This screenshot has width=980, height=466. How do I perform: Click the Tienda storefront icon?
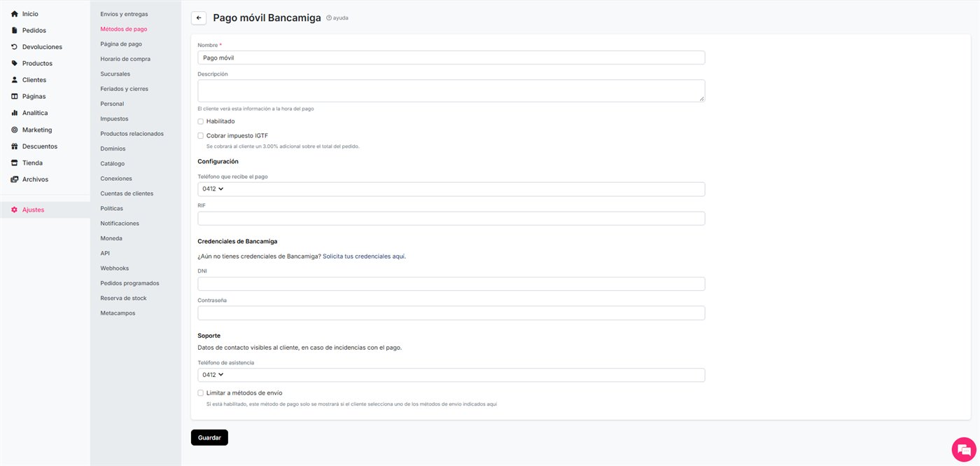coord(15,163)
